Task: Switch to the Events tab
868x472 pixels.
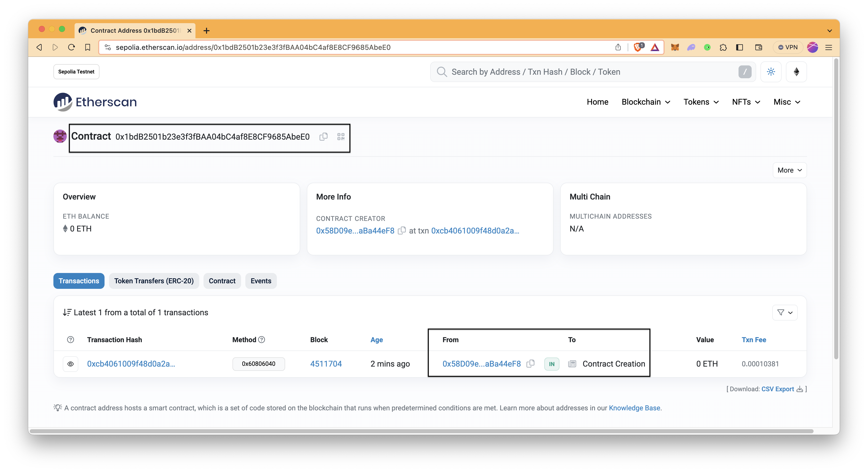Action: click(x=261, y=281)
